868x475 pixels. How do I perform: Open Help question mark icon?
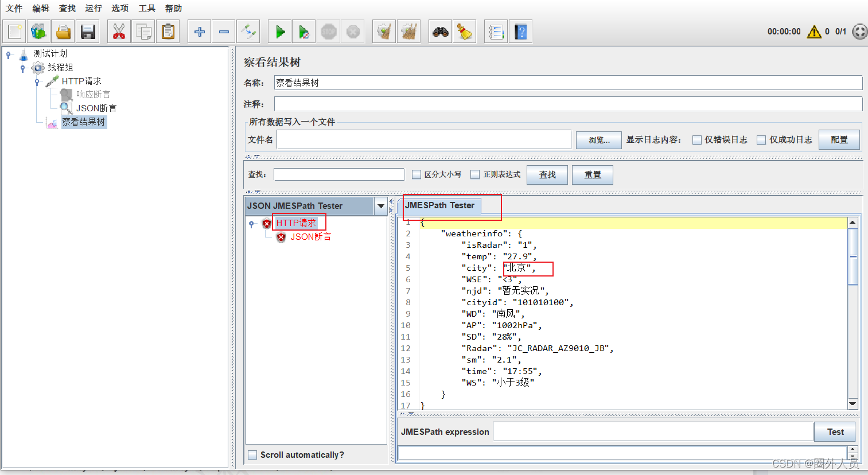tap(520, 32)
